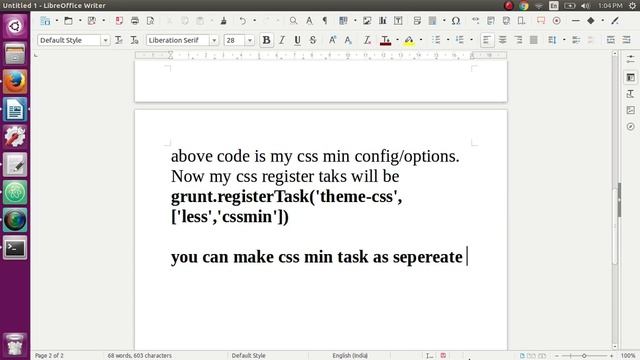The image size is (640, 360).
Task: Open the Font Name dropdown arrow
Action: coord(214,40)
